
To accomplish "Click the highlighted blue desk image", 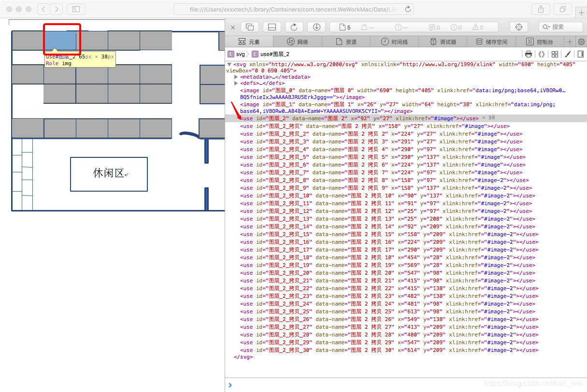I will [60, 41].
